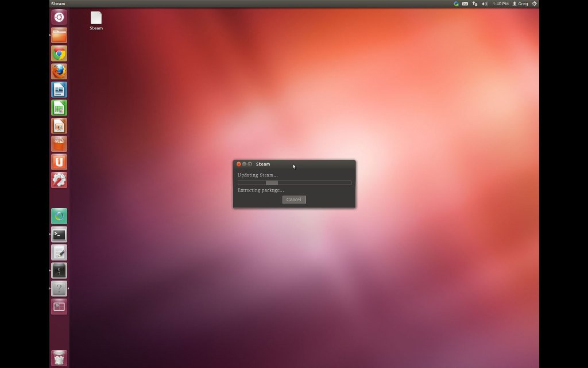Open System Settings wrench and gear icon

pos(59,180)
